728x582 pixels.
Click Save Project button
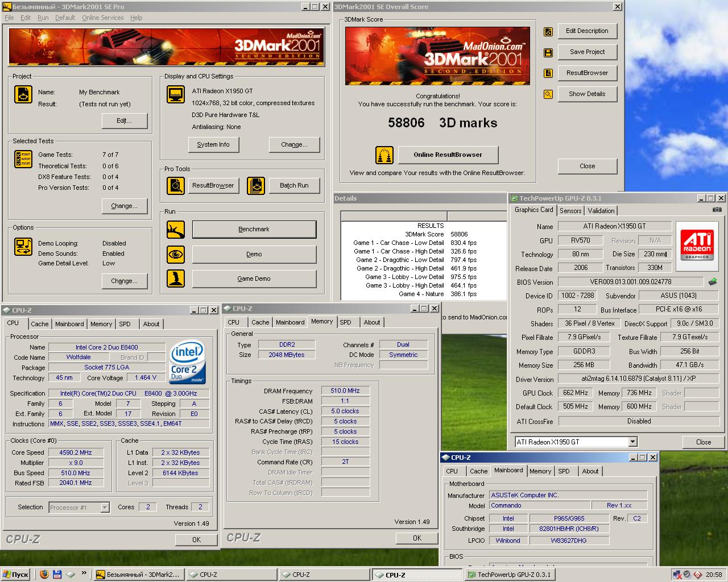587,52
